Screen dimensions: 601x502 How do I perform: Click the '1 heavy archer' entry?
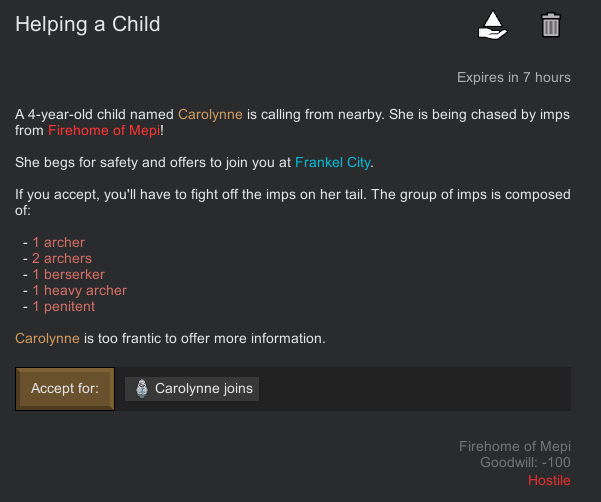tap(79, 290)
